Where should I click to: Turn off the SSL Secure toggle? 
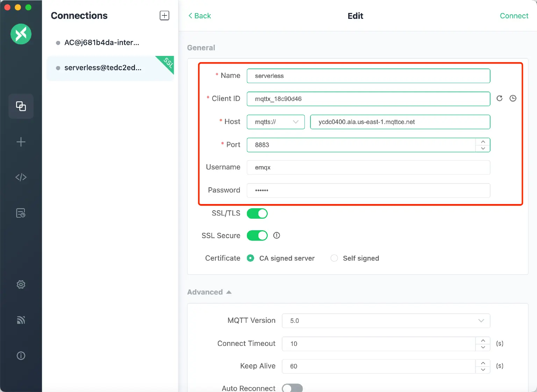click(257, 236)
